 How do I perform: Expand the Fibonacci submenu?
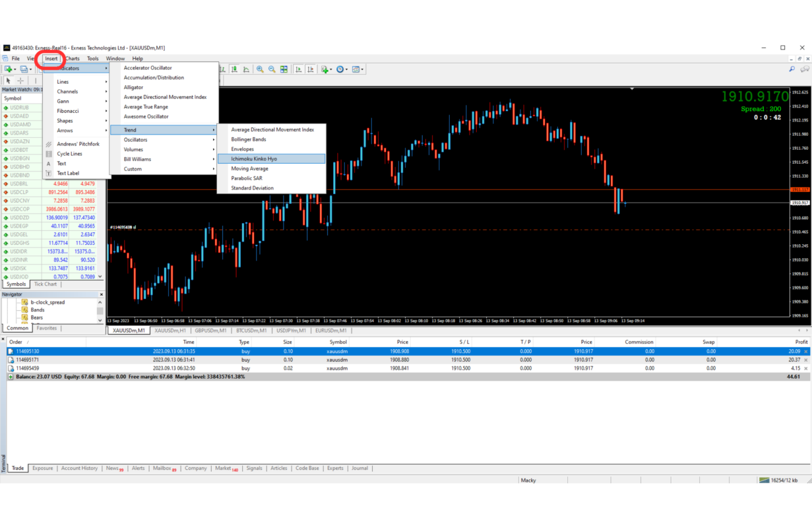76,111
